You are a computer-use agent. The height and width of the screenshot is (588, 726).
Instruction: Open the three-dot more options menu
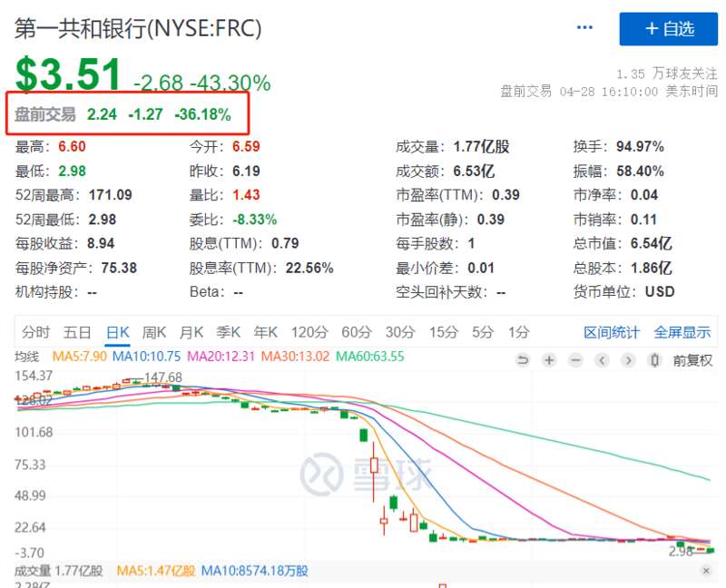point(584,28)
